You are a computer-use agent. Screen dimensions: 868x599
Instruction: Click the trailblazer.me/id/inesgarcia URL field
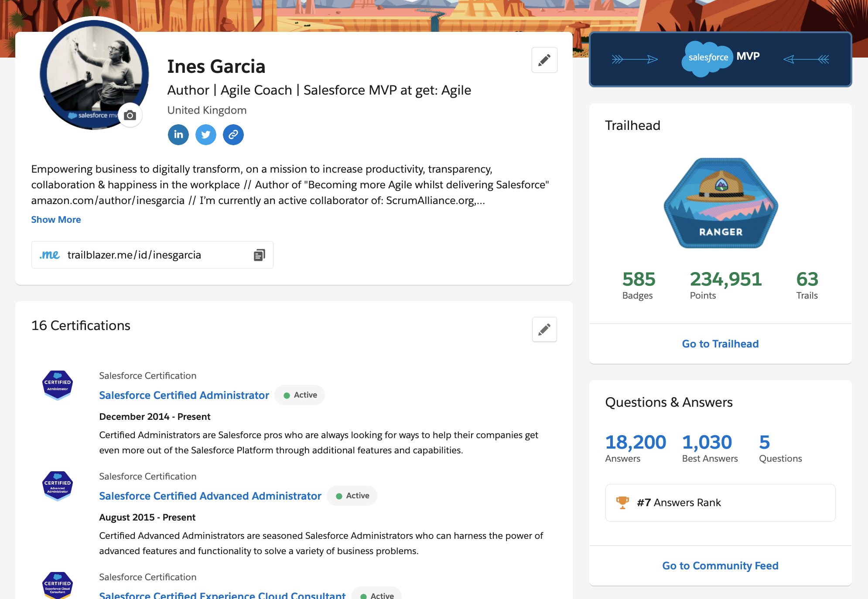click(x=152, y=255)
